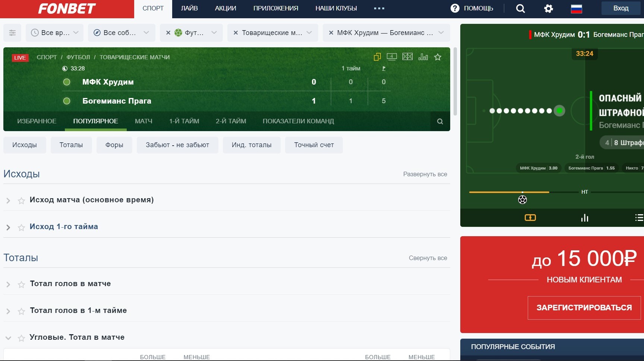
Task: Bet Богемианс Прага 1.55 for 2nd goal
Action: click(x=591, y=168)
